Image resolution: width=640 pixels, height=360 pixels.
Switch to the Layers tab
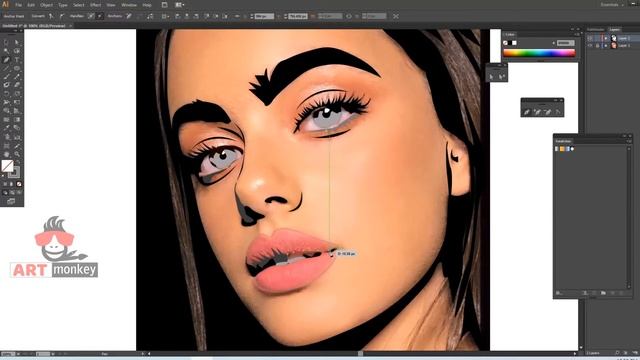point(614,29)
